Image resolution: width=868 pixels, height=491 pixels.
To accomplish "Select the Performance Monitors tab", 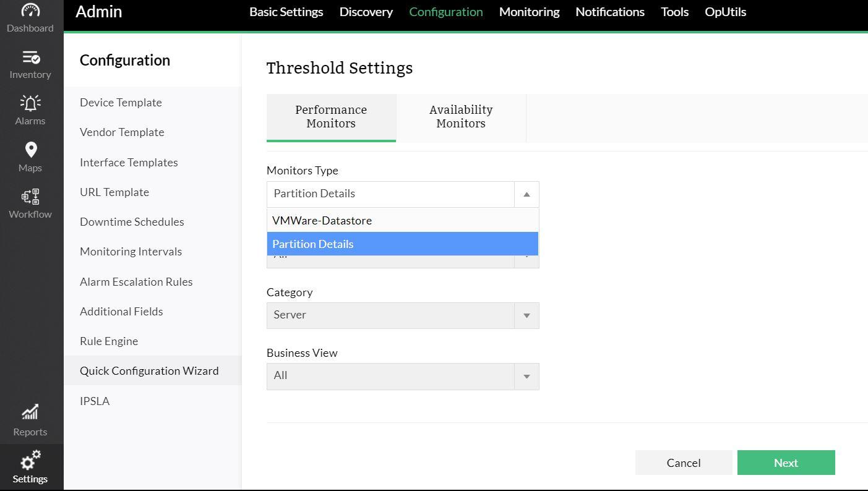I will (x=331, y=117).
